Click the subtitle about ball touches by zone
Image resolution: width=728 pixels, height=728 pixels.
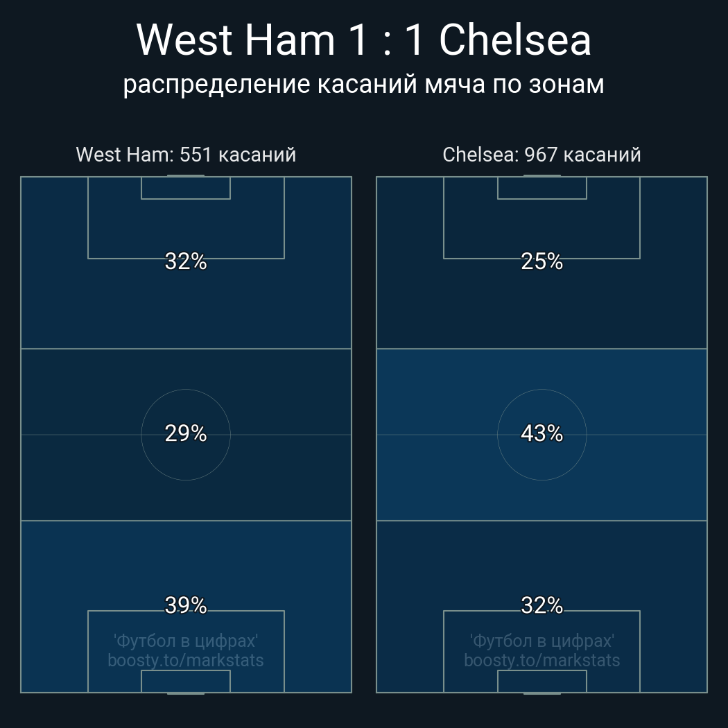(x=363, y=85)
